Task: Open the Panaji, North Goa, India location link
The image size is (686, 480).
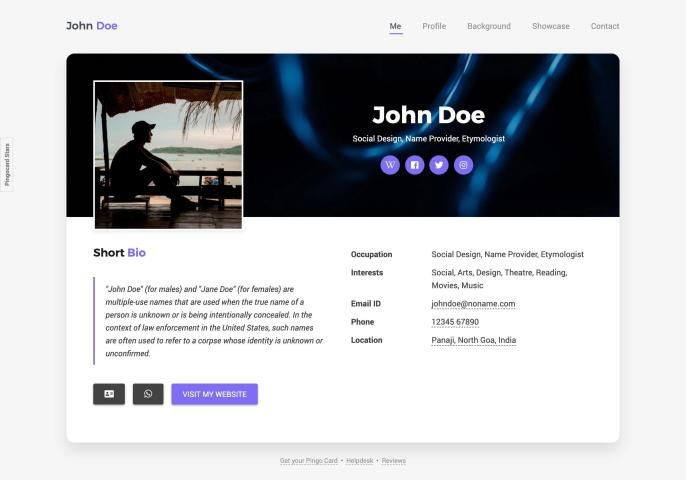Action: coord(474,341)
